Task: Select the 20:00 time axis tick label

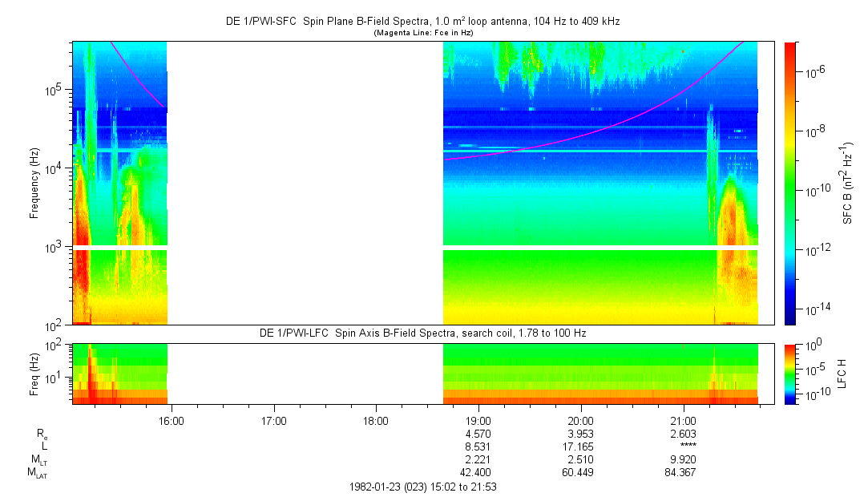Action: tap(580, 419)
